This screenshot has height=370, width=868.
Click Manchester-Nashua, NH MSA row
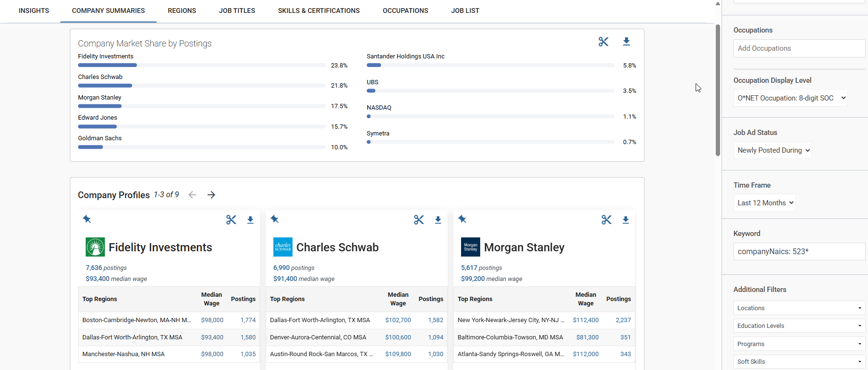169,354
